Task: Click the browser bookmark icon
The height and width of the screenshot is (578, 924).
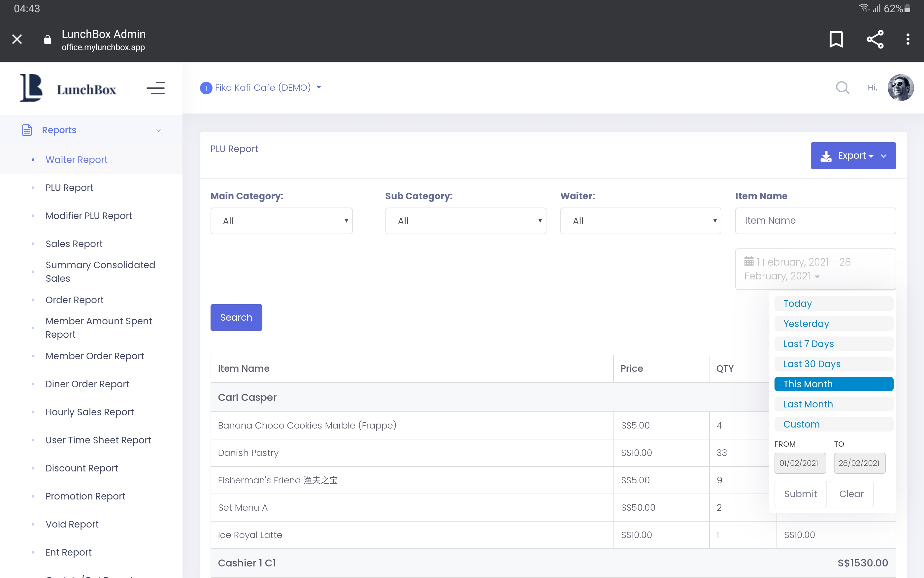Action: 836,39
